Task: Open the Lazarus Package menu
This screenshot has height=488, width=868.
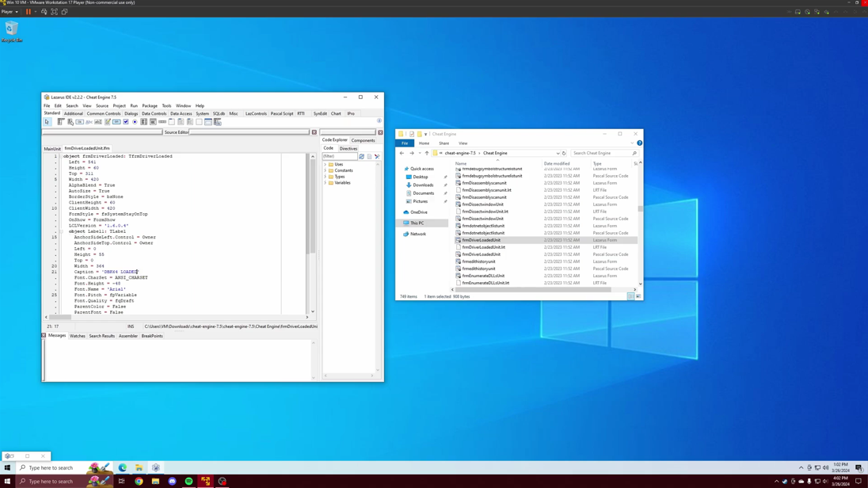Action: tap(150, 106)
